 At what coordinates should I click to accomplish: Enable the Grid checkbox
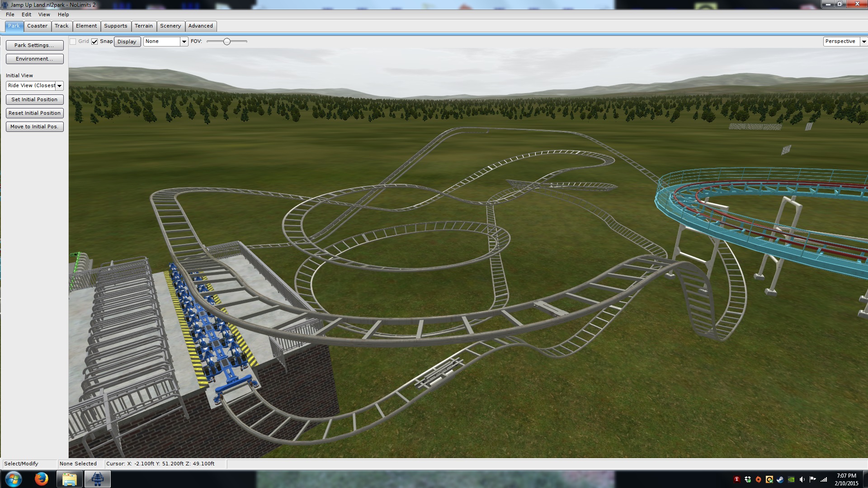pos(73,42)
